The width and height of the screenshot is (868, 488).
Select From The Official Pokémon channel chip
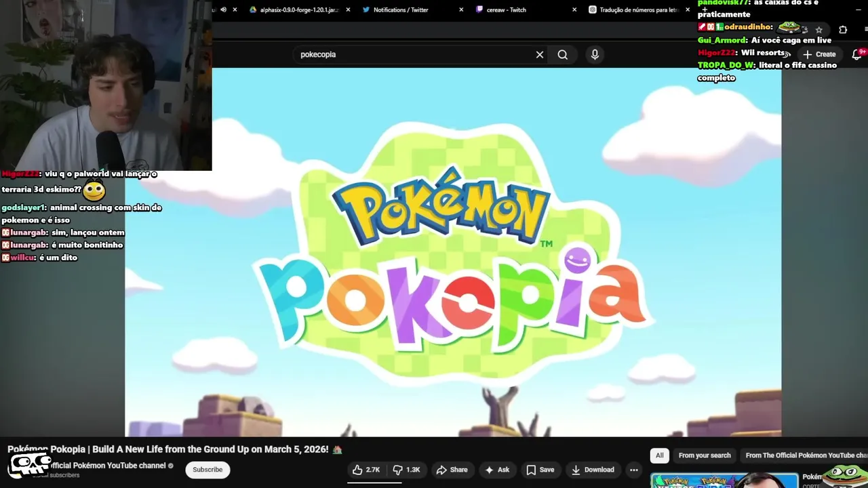(x=804, y=455)
